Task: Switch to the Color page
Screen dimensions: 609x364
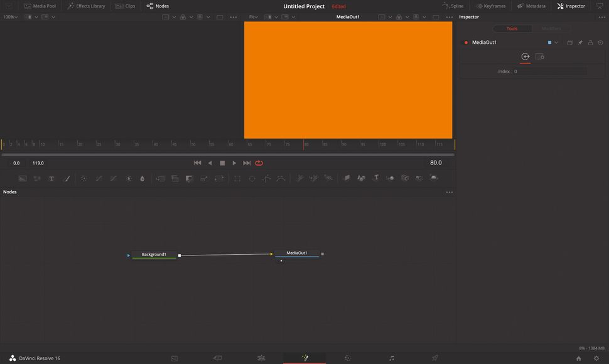Action: point(347,358)
